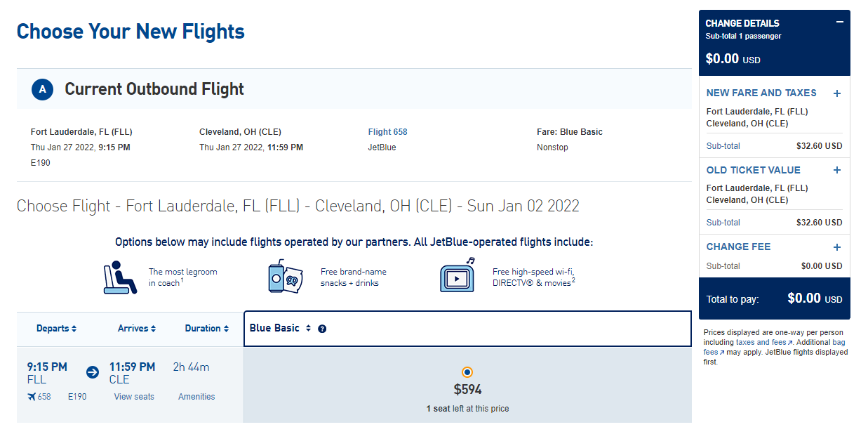
Task: Select the $594 Blue Basic fare radio
Action: 467,372
